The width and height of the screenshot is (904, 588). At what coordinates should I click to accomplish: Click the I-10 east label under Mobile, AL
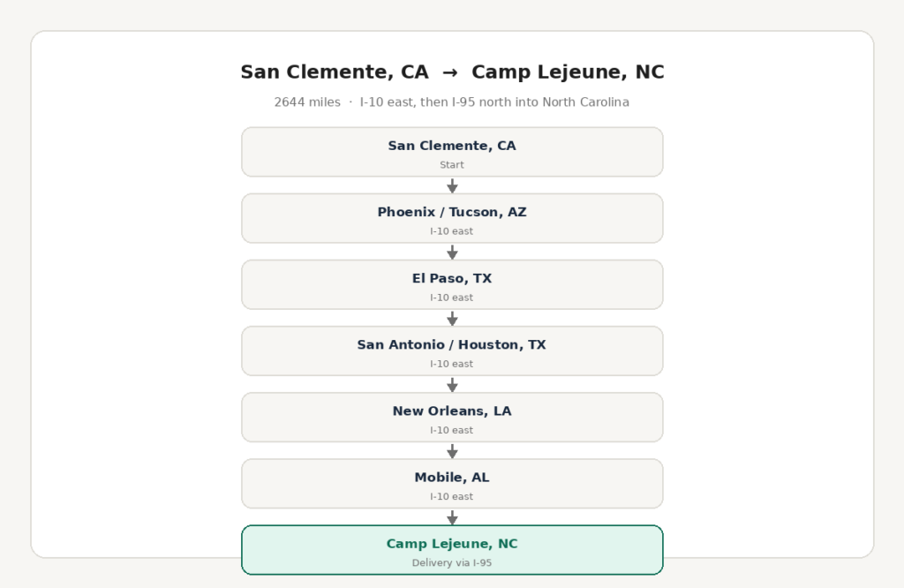451,496
